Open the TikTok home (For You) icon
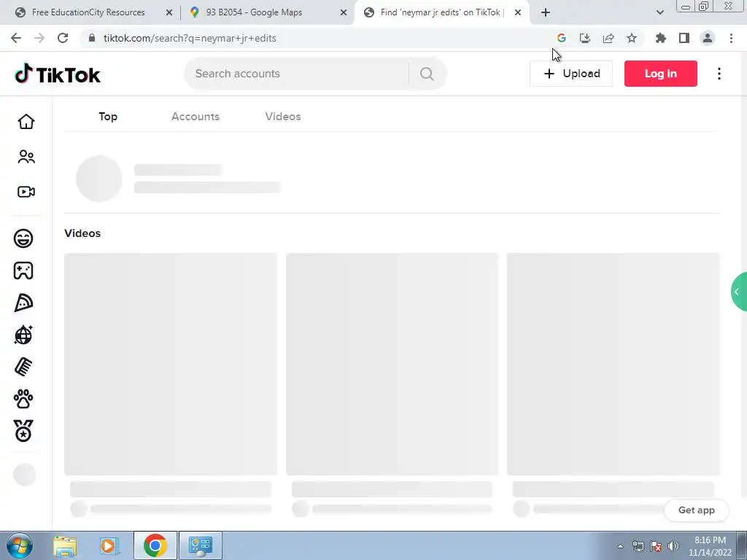Viewport: 747px width, 560px height. pyautogui.click(x=26, y=122)
